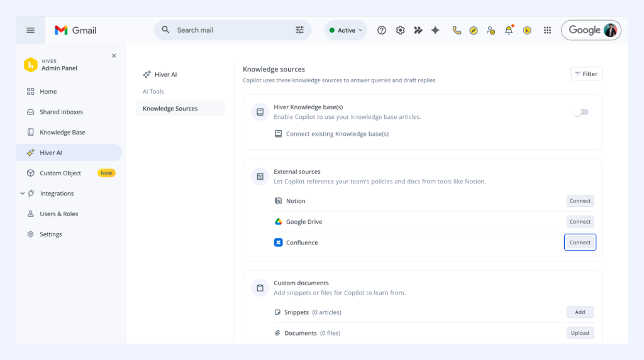Open the Google apps grid icon
The width and height of the screenshot is (644, 360).
coord(547,30)
